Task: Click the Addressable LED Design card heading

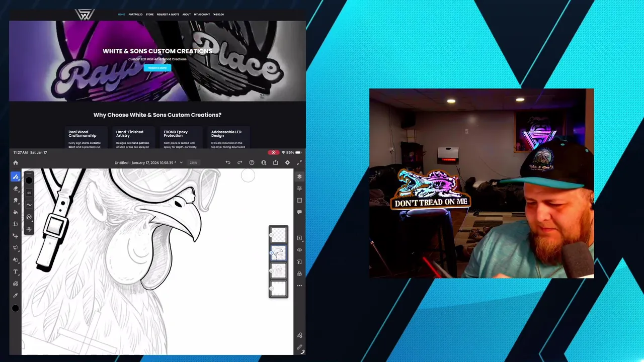Action: click(x=226, y=134)
